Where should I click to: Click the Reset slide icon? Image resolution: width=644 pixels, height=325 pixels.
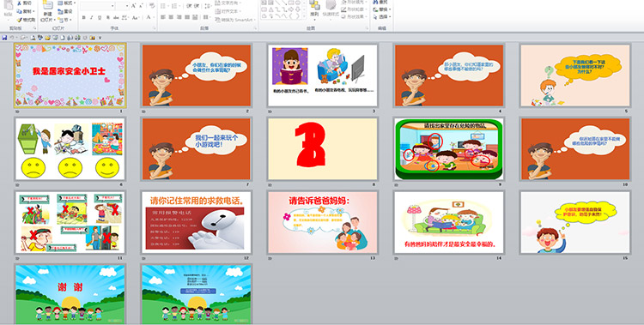tap(60, 11)
